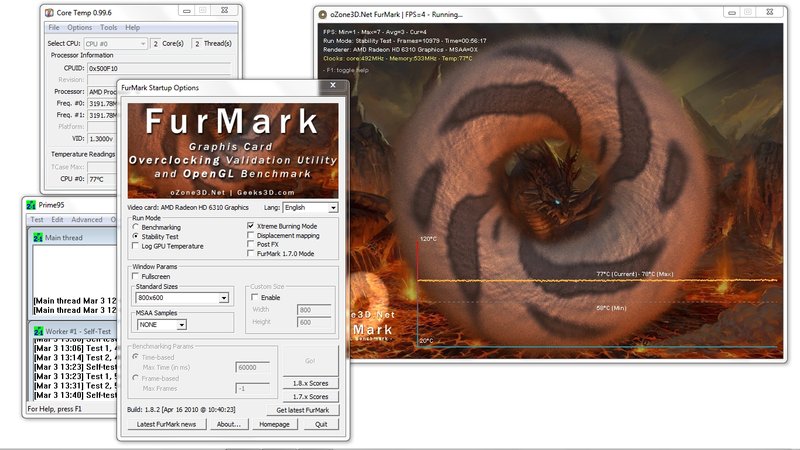Open the Test menu in Prime95

coord(37,220)
